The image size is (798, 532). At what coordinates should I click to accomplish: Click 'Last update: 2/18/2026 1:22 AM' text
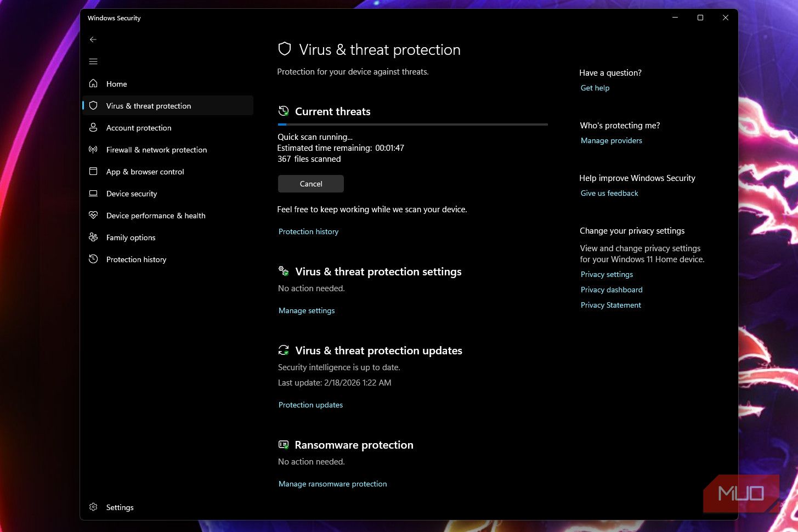[x=335, y=383]
